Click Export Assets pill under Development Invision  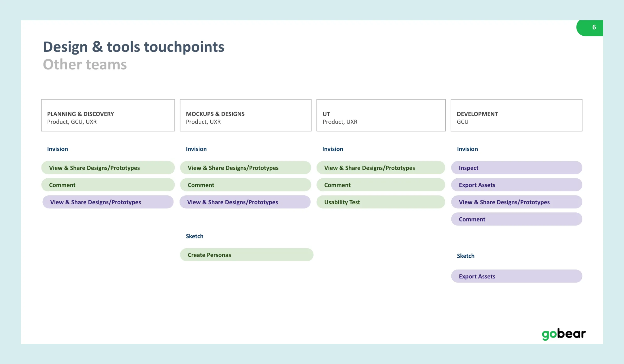[x=517, y=185]
